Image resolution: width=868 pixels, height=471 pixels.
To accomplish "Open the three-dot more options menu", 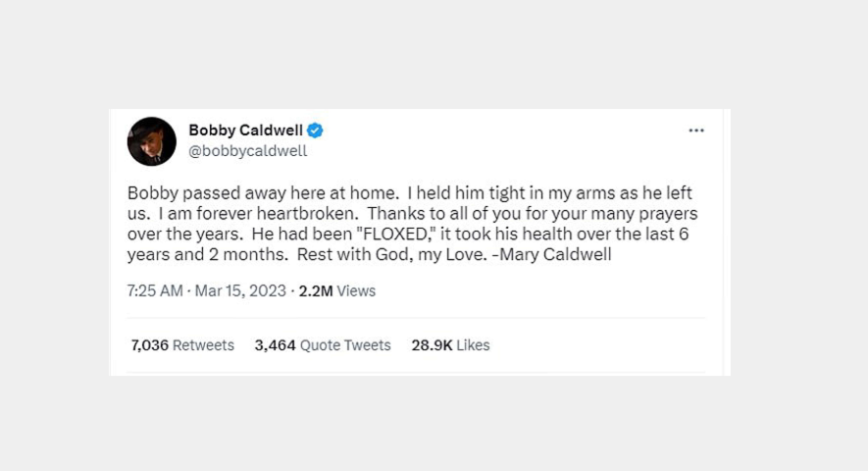I will pyautogui.click(x=695, y=131).
